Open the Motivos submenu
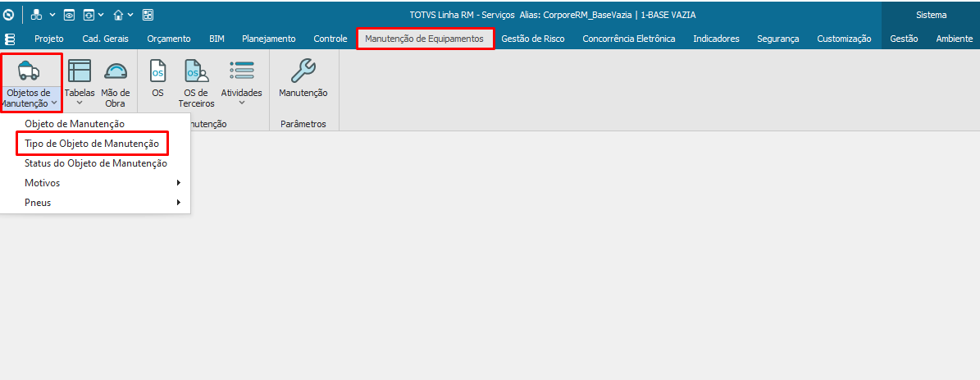Screen dimensions: 980x380 (95, 183)
